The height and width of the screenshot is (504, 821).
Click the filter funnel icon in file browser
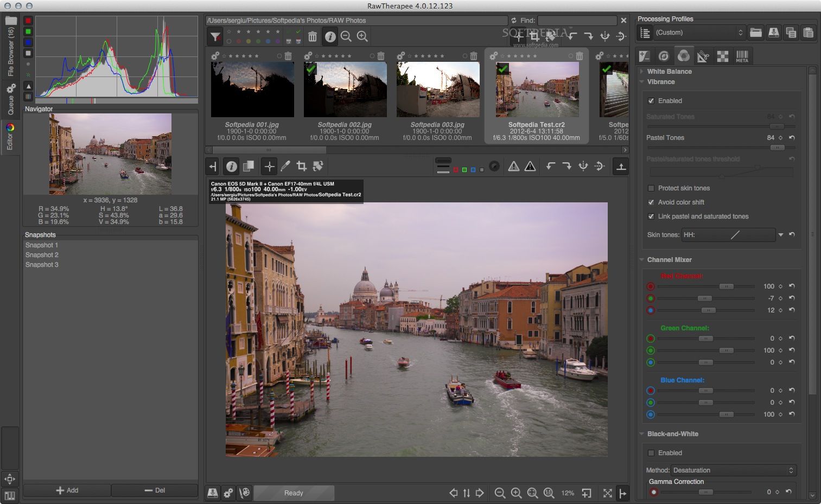click(215, 37)
